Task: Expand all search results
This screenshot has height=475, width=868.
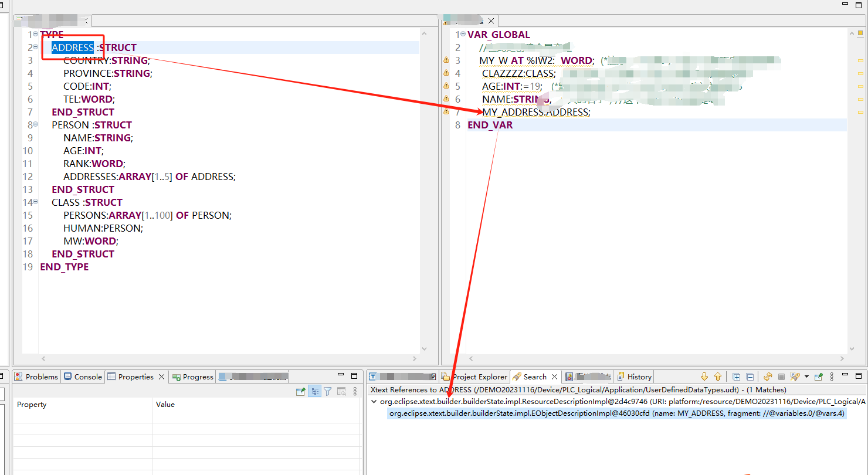Action: point(737,376)
